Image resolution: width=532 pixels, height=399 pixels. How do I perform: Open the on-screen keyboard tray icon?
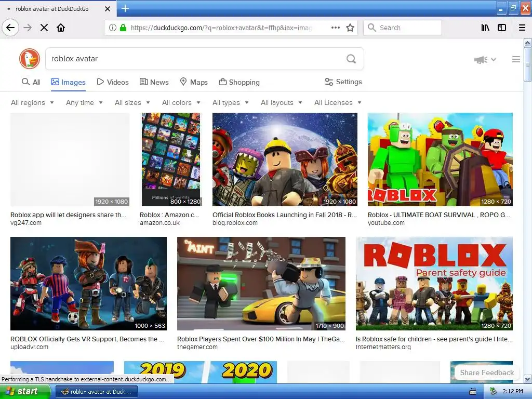472,392
